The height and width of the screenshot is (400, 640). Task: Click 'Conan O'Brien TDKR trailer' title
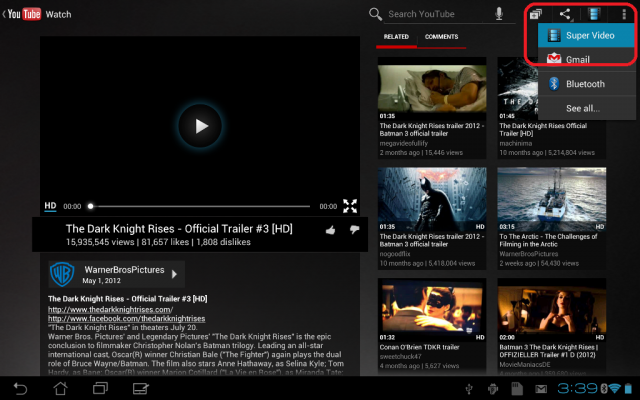point(419,347)
